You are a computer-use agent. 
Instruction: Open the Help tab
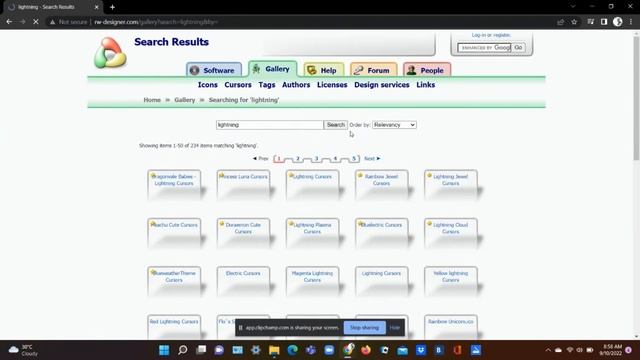[324, 70]
